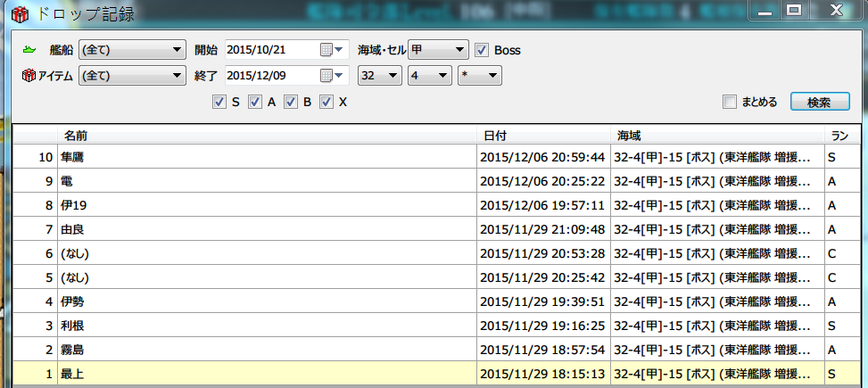This screenshot has height=388, width=868.
Task: Click the gift box window title icon
Action: coord(21,13)
